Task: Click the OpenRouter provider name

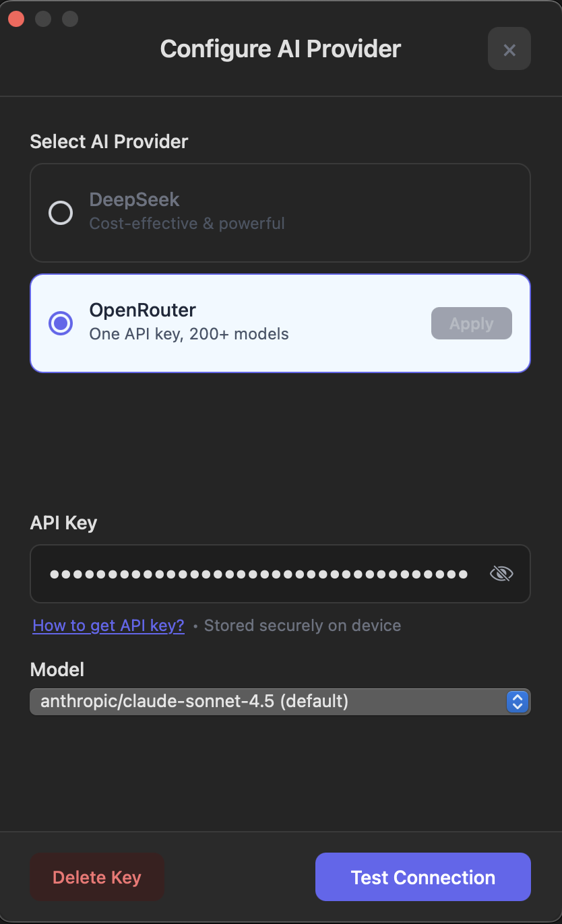Action: [142, 310]
